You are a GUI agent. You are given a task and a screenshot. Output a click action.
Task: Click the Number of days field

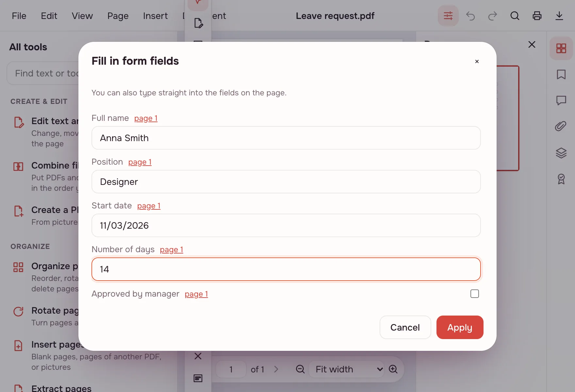(286, 269)
